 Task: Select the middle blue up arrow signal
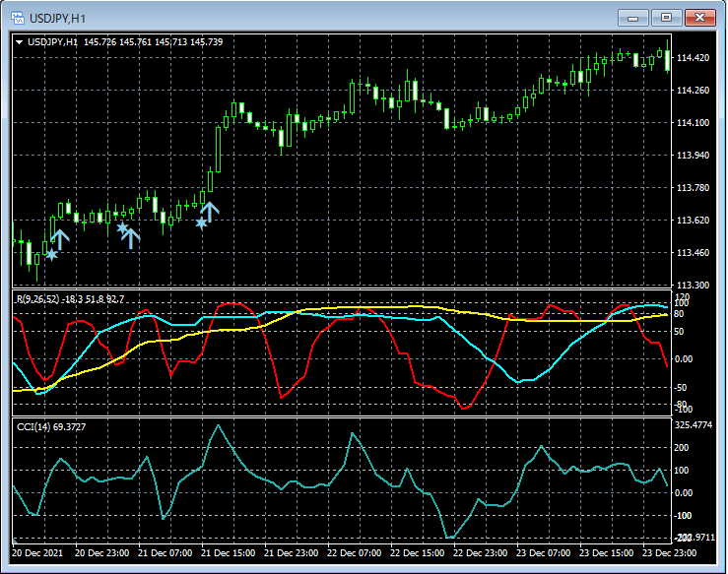click(x=131, y=236)
